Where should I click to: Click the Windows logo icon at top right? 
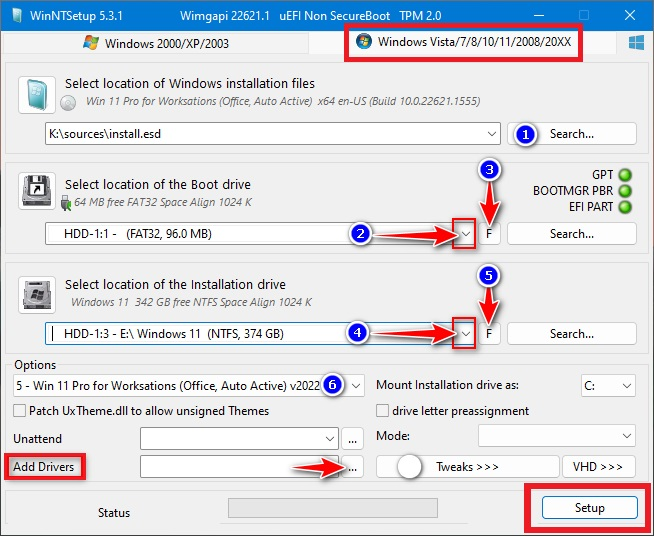pyautogui.click(x=636, y=43)
